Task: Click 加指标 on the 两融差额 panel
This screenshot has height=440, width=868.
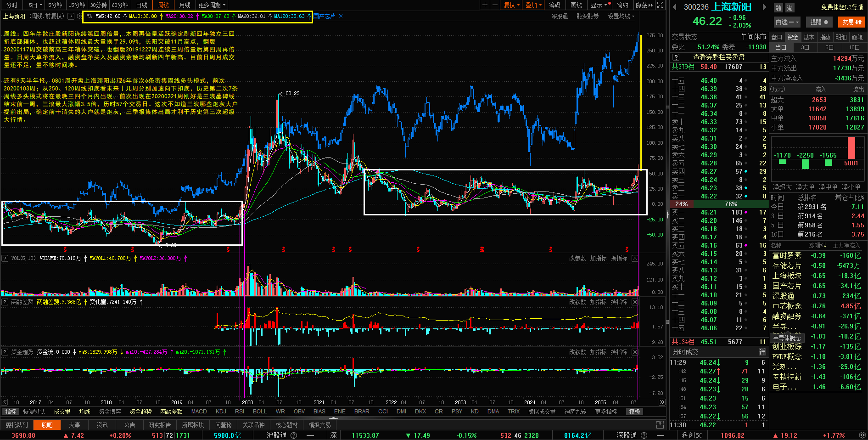Action: pyautogui.click(x=598, y=302)
